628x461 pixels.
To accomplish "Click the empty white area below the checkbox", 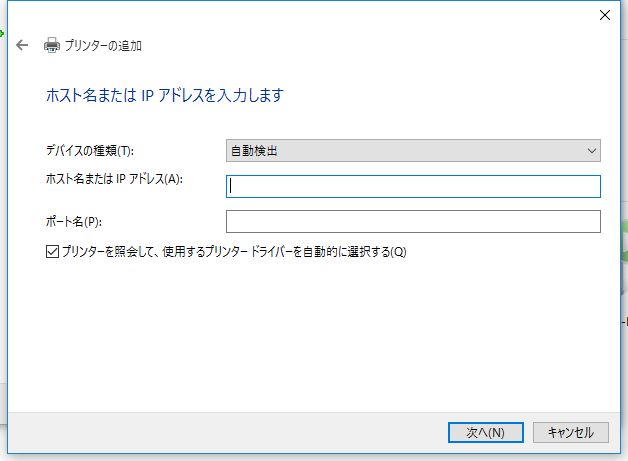I will [312, 336].
